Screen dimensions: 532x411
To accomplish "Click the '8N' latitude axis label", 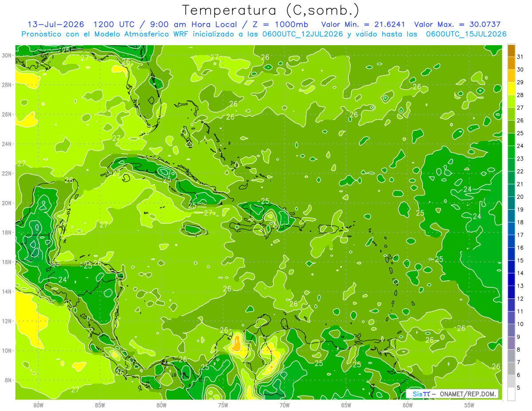I will (x=8, y=380).
